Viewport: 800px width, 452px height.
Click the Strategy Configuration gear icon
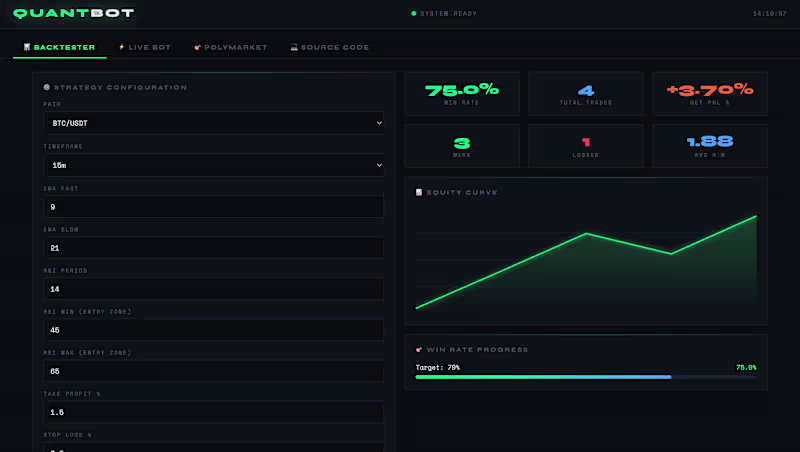click(x=47, y=87)
